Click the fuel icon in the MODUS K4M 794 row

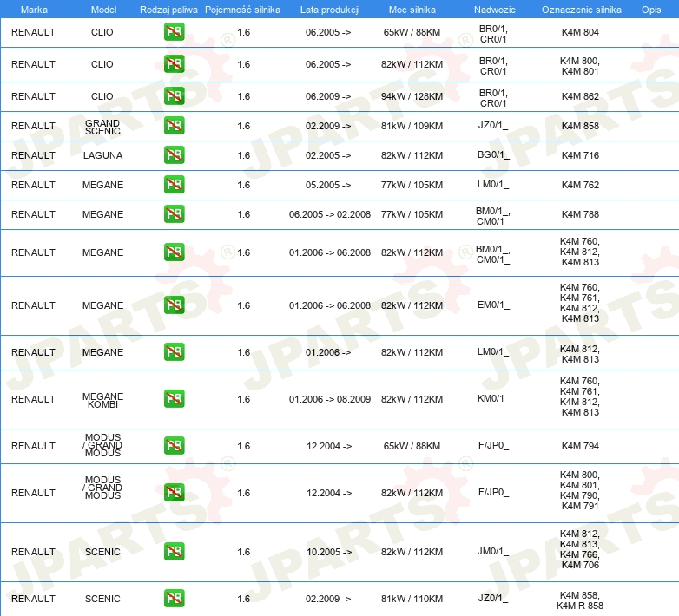[x=174, y=446]
